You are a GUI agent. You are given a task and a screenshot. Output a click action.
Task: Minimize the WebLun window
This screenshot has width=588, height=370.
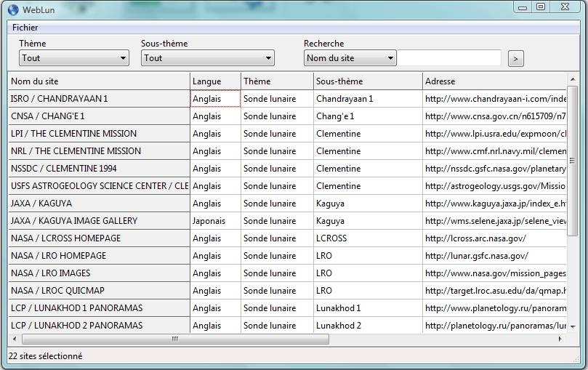(523, 7)
